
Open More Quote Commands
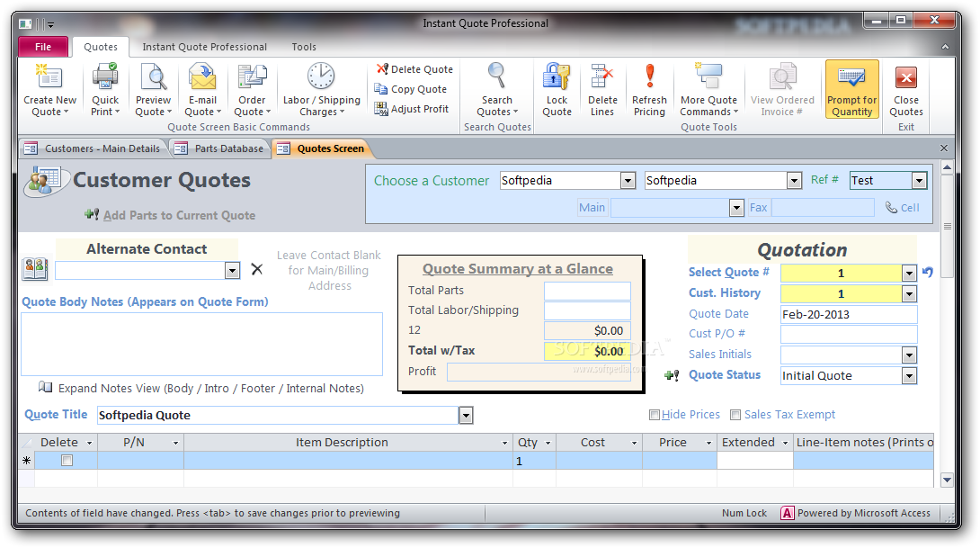708,90
